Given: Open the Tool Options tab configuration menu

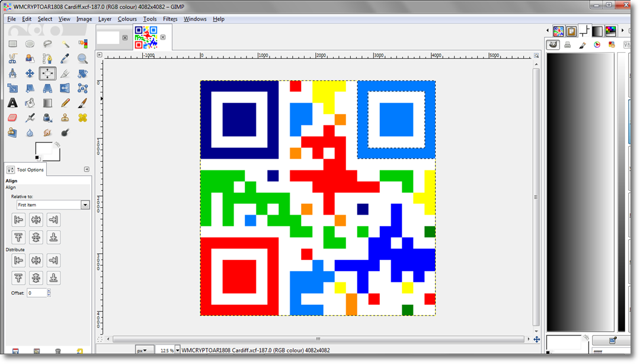Looking at the screenshot, I should 87,169.
